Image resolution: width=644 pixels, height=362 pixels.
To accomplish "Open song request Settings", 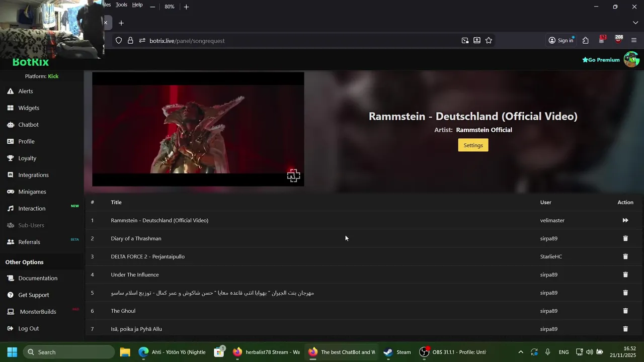I will (x=473, y=145).
